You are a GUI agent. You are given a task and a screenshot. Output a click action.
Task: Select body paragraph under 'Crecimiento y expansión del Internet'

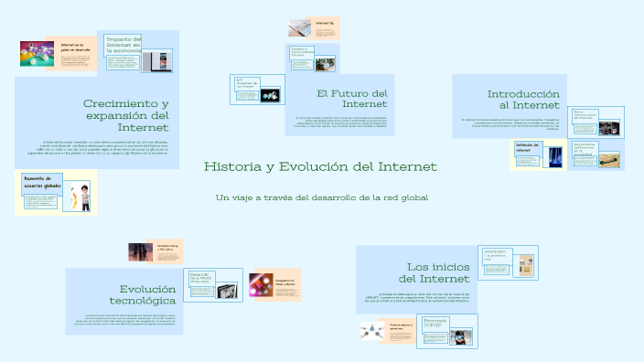[x=98, y=148]
